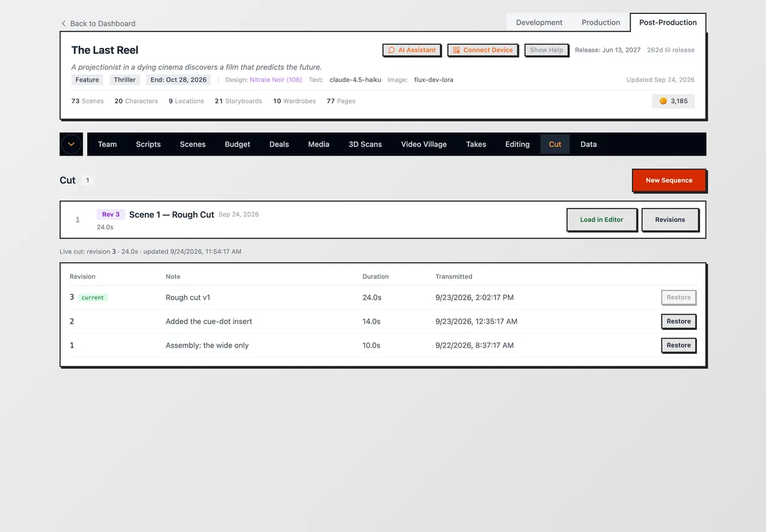
Task: Click the Connect Device button
Action: point(483,50)
